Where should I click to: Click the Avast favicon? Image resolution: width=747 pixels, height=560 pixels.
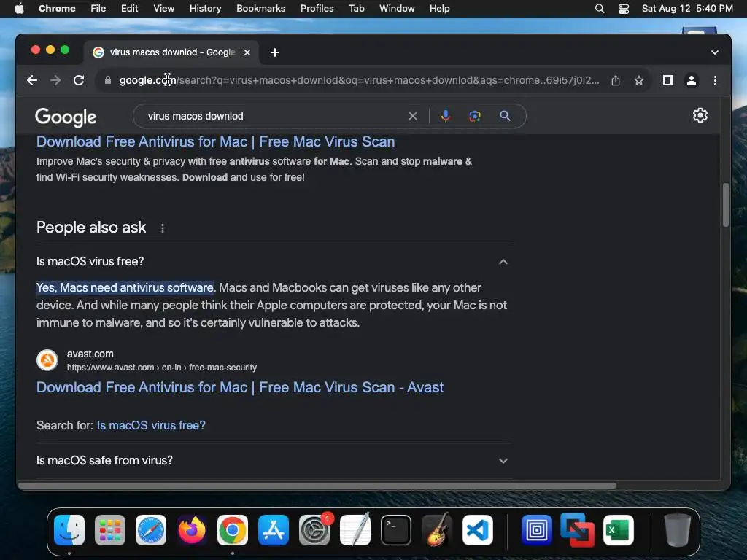(x=47, y=360)
